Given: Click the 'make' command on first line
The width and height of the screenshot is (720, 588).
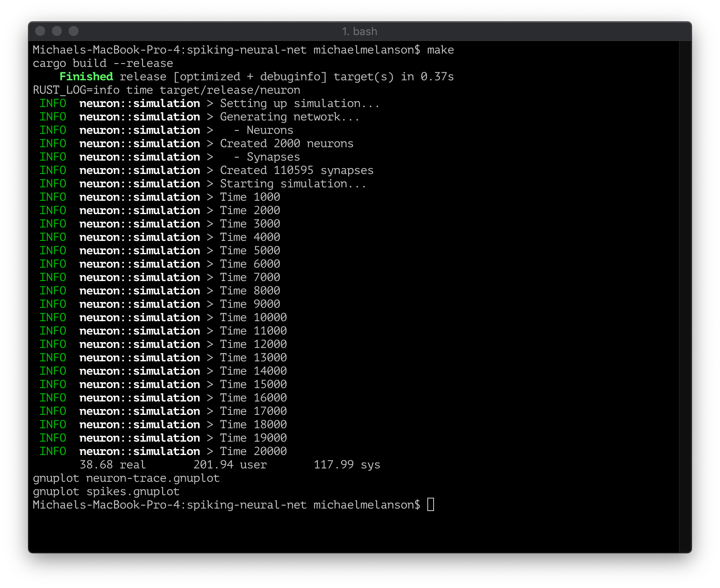Looking at the screenshot, I should coord(441,50).
